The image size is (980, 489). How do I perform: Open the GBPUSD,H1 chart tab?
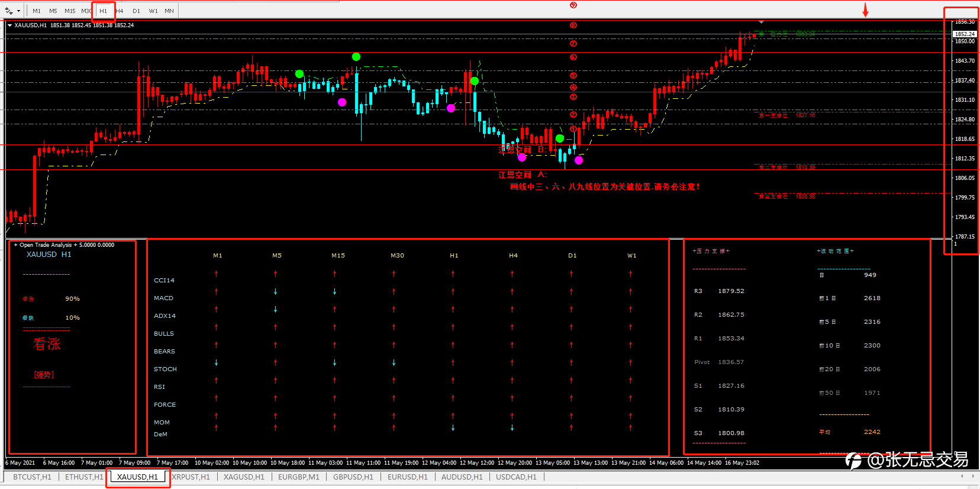[x=353, y=477]
